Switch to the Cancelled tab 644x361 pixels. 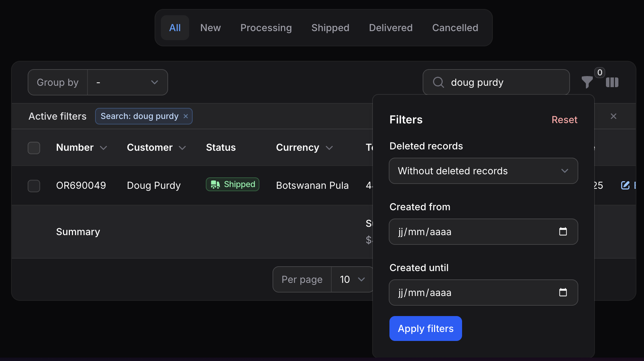pos(455,28)
